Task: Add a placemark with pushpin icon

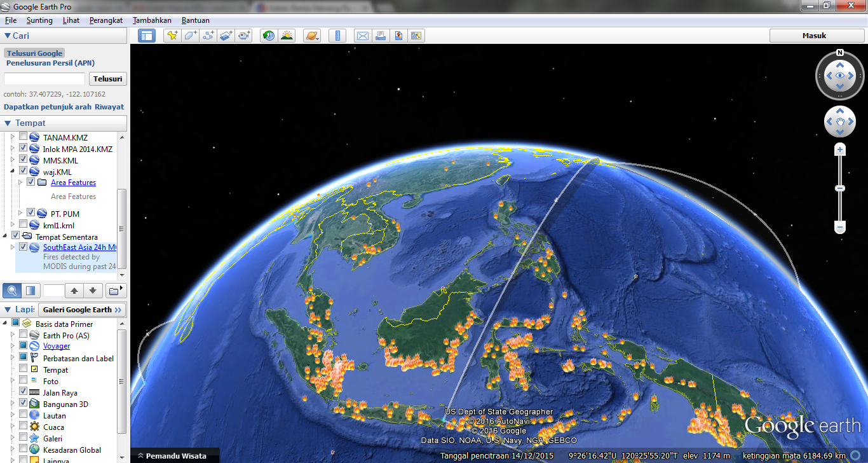Action: [x=172, y=36]
